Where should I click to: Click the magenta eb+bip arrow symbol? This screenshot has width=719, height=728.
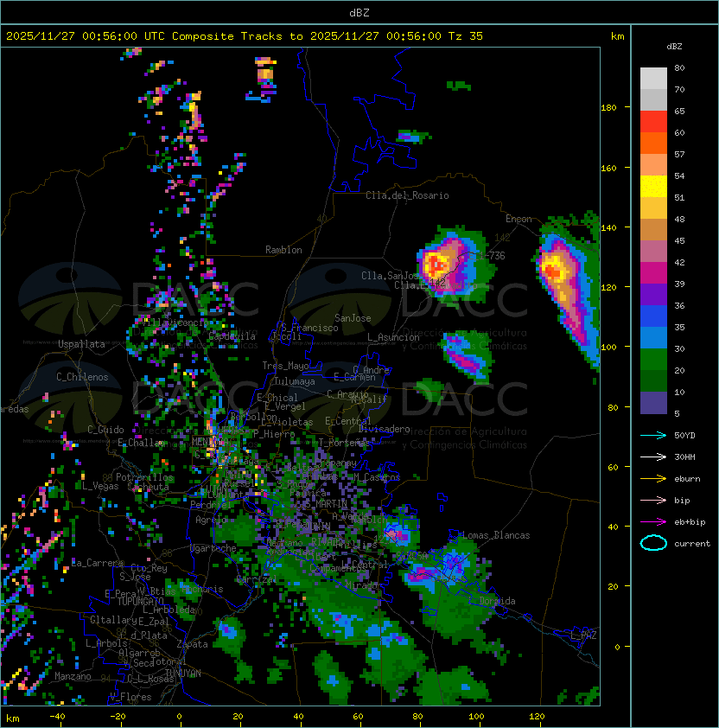653,522
